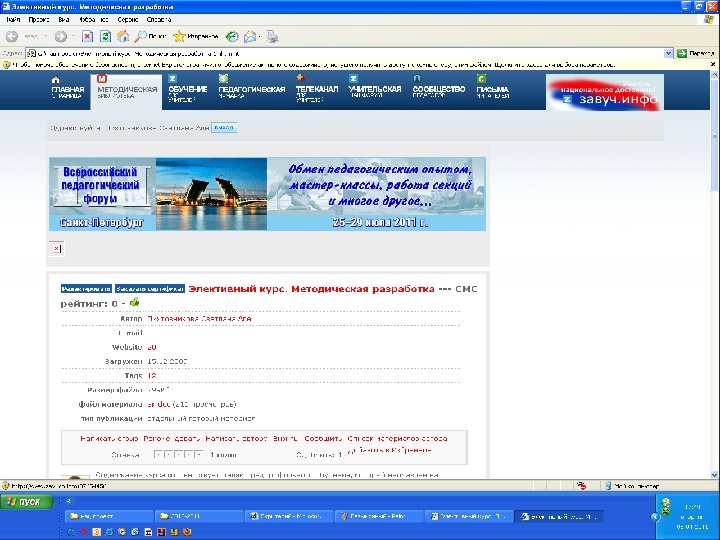720x540 pixels.
Task: Select the МЕТОДИЧЕСКАЯ библиотека tab
Action: (127, 91)
